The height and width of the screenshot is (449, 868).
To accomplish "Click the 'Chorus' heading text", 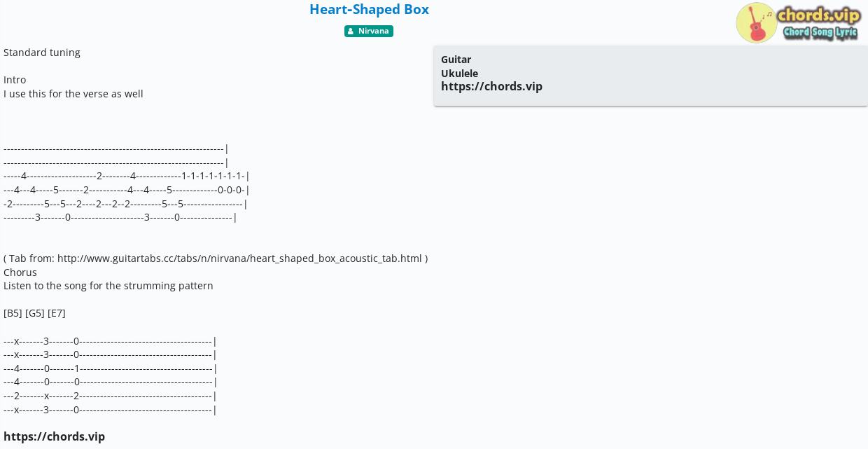I will 20,272.
